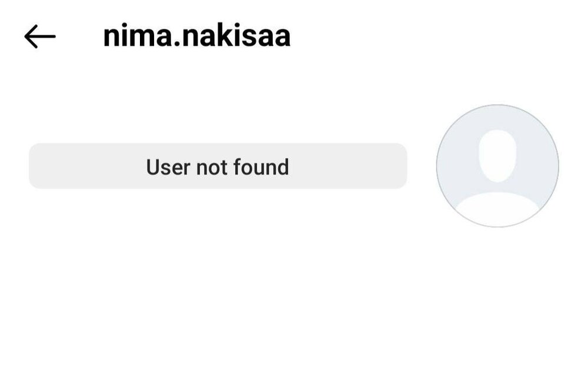This screenshot has width=588, height=392.
Task: Click the left-pointing arrow in header
Action: [40, 36]
